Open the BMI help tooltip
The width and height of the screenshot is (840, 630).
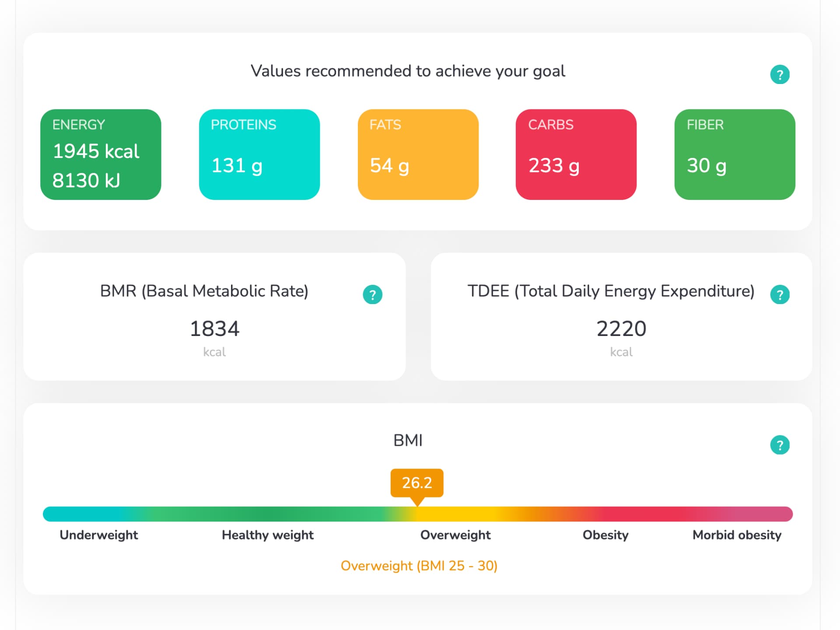780,444
